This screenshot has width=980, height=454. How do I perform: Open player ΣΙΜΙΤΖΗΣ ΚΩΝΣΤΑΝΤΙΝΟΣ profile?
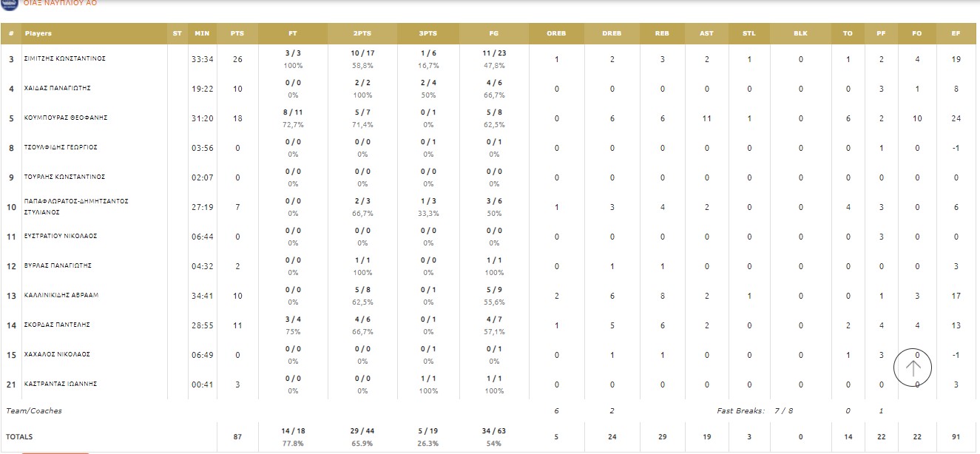coord(65,58)
